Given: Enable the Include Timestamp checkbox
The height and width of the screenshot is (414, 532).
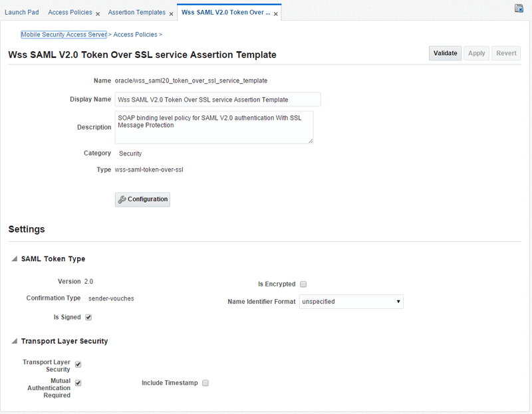Looking at the screenshot, I should [205, 383].
